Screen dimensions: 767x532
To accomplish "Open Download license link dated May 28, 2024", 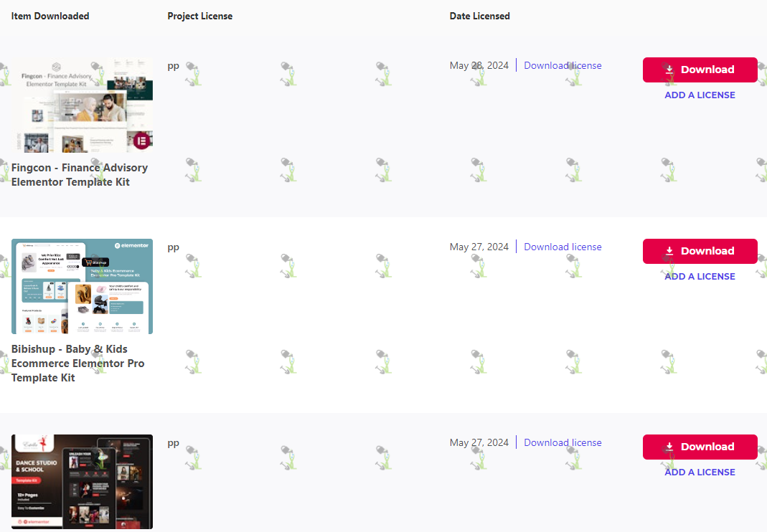I will (563, 65).
